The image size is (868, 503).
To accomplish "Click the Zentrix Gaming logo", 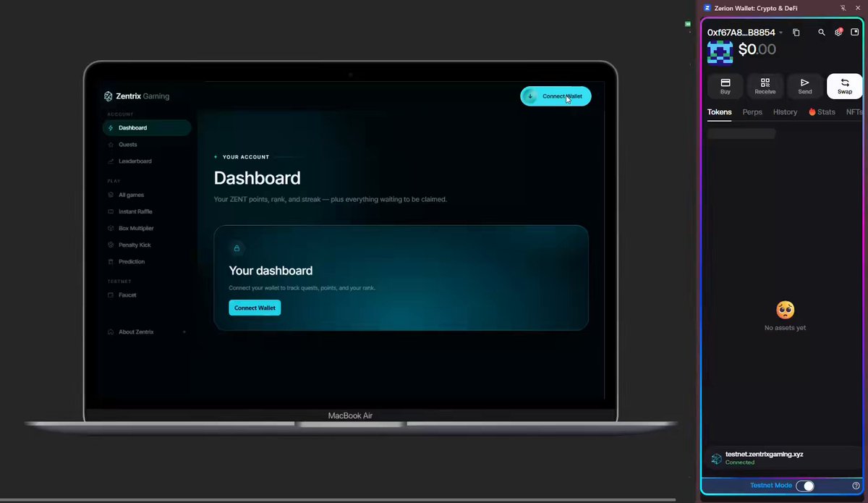I will (137, 96).
